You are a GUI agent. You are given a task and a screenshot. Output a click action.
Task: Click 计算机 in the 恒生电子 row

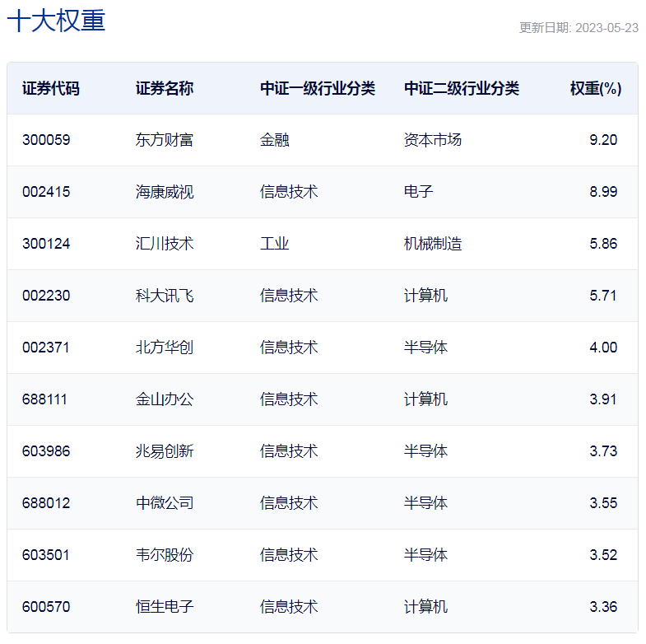tap(425, 607)
